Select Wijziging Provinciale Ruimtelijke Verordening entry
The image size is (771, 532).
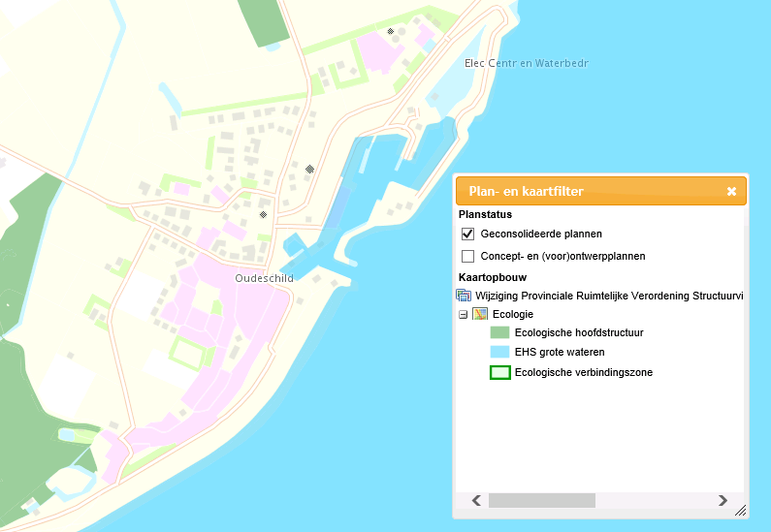tap(609, 296)
